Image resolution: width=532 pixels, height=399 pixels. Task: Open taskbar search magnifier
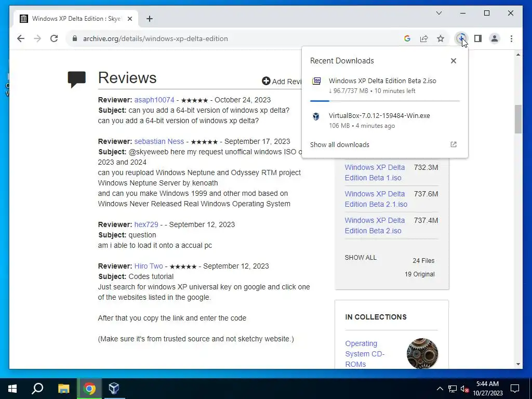click(37, 389)
